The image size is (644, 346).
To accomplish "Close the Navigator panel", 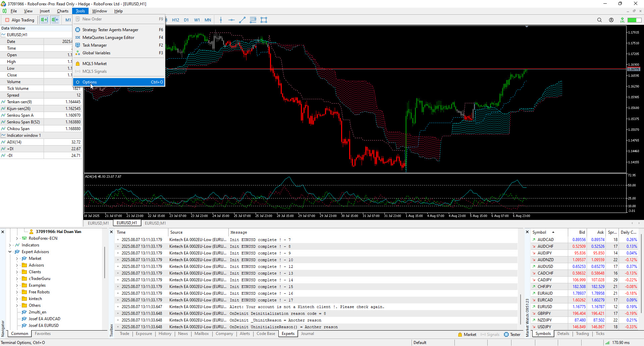I will pyautogui.click(x=3, y=232).
